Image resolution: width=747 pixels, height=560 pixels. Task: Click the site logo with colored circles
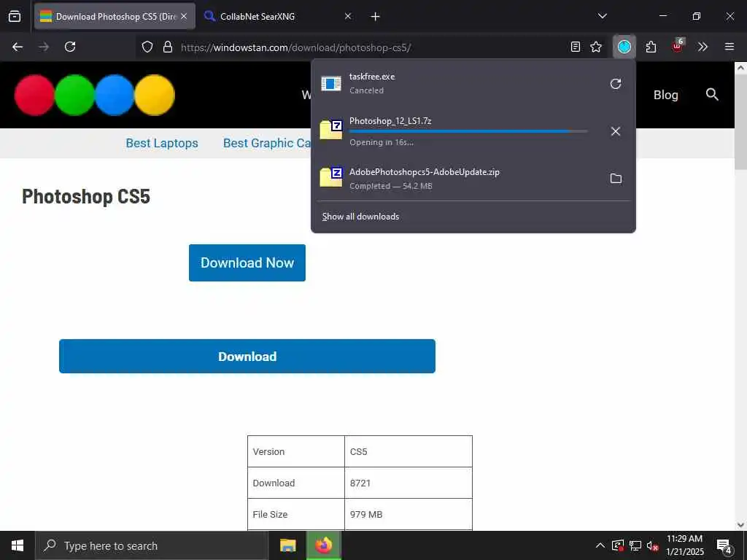pyautogui.click(x=94, y=95)
